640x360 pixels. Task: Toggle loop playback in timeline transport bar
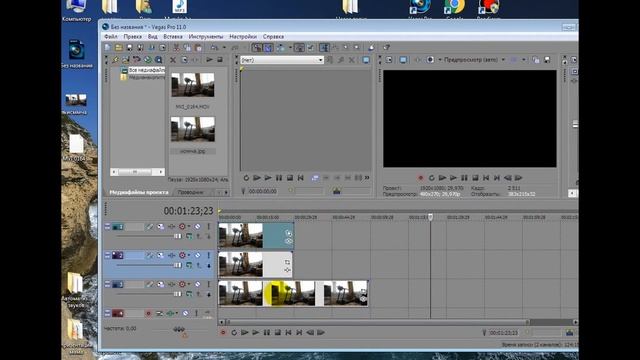click(234, 333)
